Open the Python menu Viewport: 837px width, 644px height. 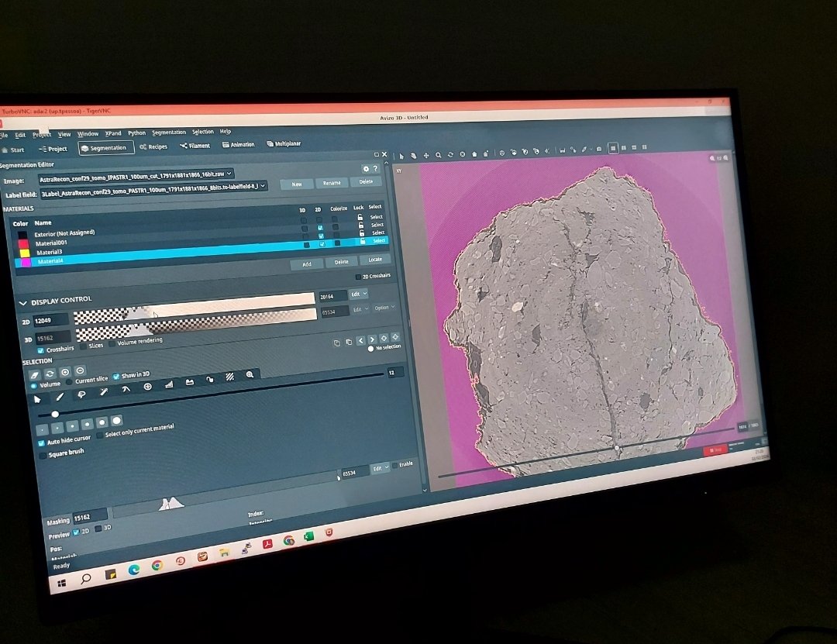pos(136,133)
